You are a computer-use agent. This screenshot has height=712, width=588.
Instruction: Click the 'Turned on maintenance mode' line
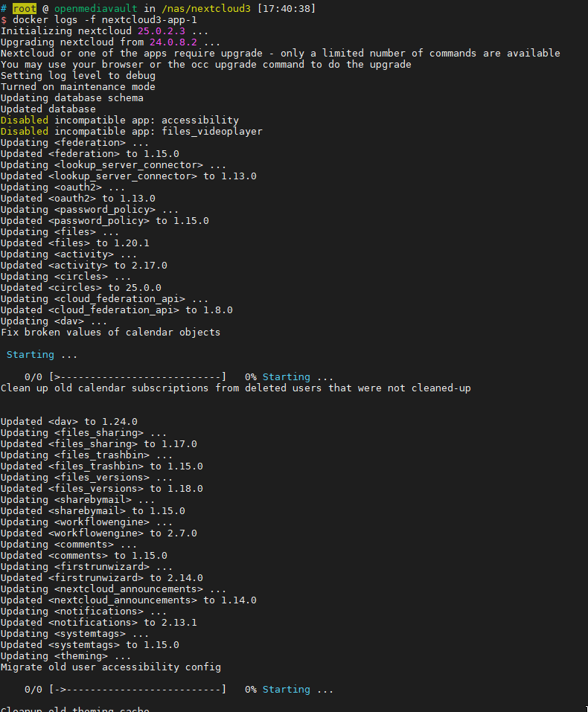coord(77,86)
